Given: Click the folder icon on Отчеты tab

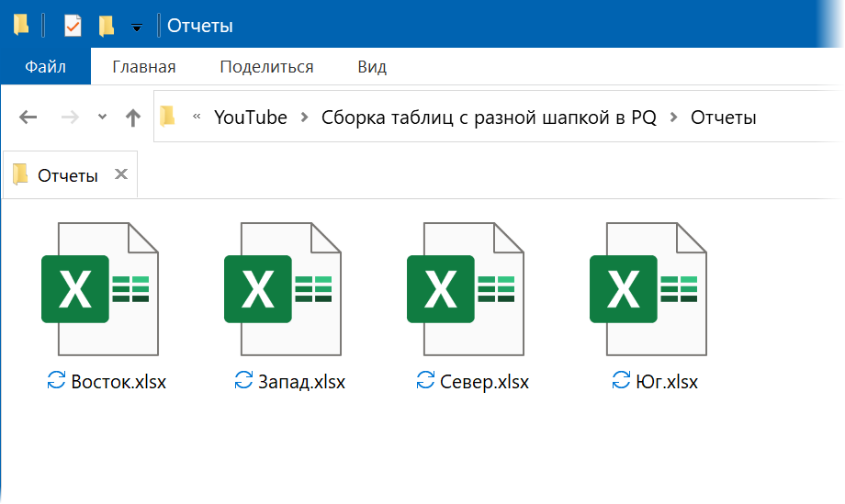Looking at the screenshot, I should 20,174.
